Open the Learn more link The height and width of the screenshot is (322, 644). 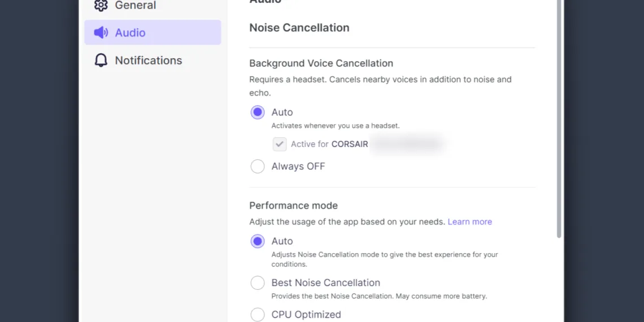[x=469, y=222]
